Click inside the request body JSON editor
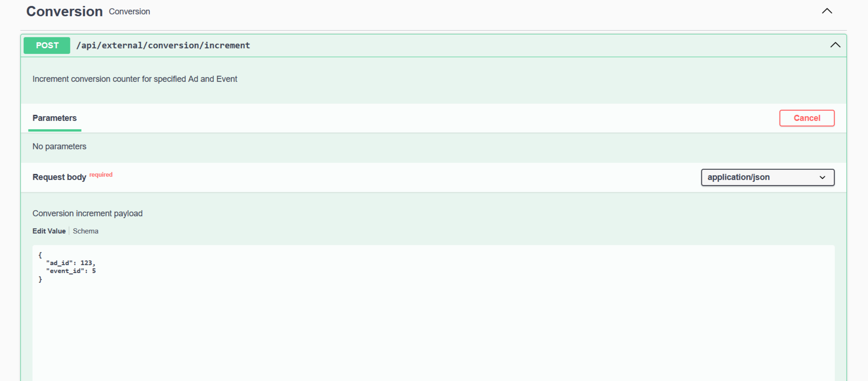 pyautogui.click(x=433, y=326)
